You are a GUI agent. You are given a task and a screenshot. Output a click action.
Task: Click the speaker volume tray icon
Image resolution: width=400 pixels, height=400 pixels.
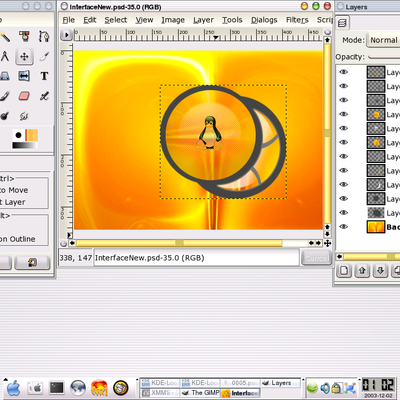click(x=325, y=388)
